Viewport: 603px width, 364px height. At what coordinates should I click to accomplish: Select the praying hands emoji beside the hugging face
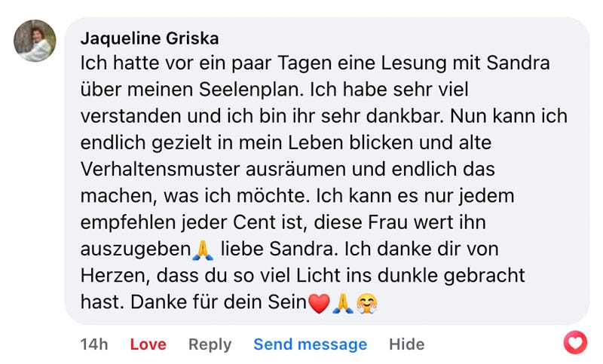pyautogui.click(x=343, y=303)
